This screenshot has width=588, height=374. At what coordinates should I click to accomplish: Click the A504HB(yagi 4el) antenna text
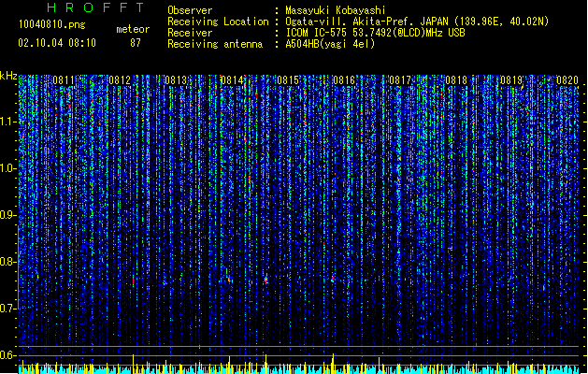(x=330, y=44)
